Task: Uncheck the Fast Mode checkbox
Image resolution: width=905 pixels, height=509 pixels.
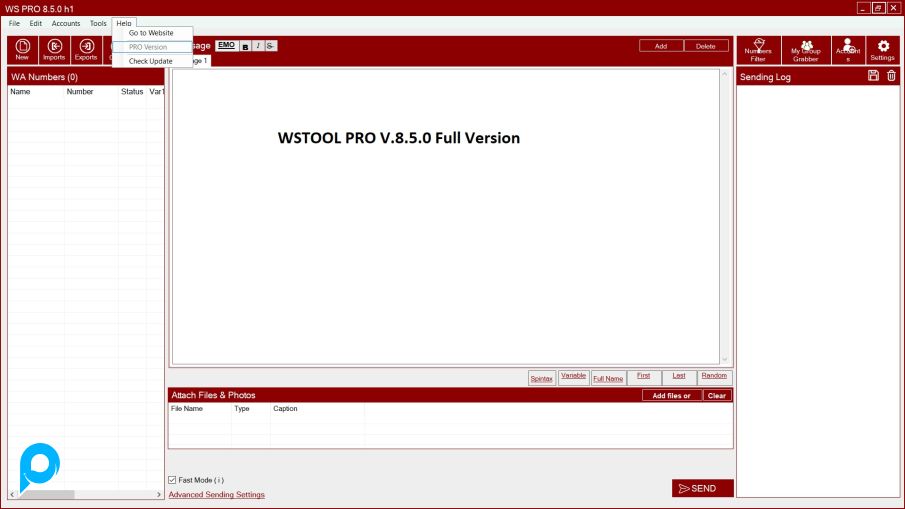Action: pos(172,480)
